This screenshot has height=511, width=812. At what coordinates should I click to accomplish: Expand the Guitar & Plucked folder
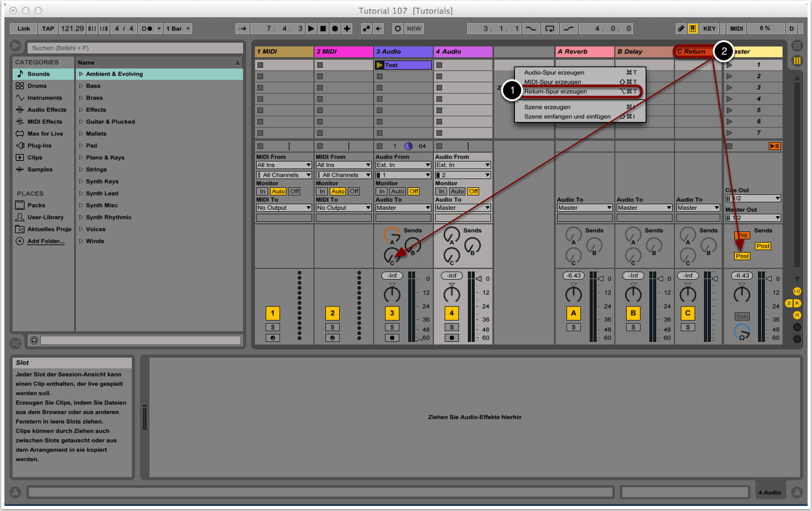81,122
